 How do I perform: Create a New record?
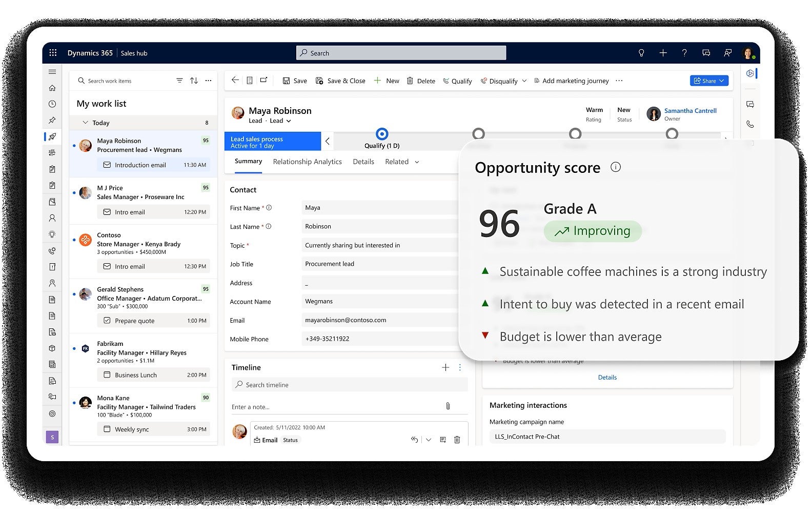pos(387,81)
